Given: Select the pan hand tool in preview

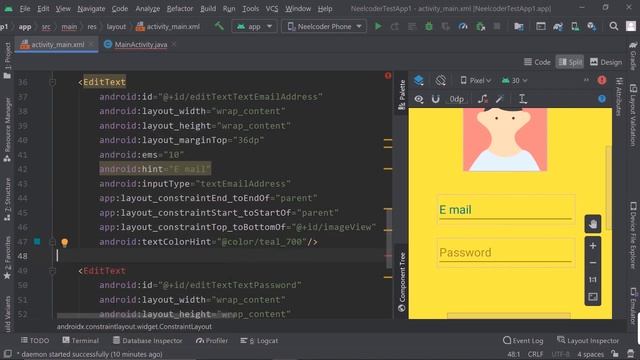Looking at the screenshot, I should (593, 224).
